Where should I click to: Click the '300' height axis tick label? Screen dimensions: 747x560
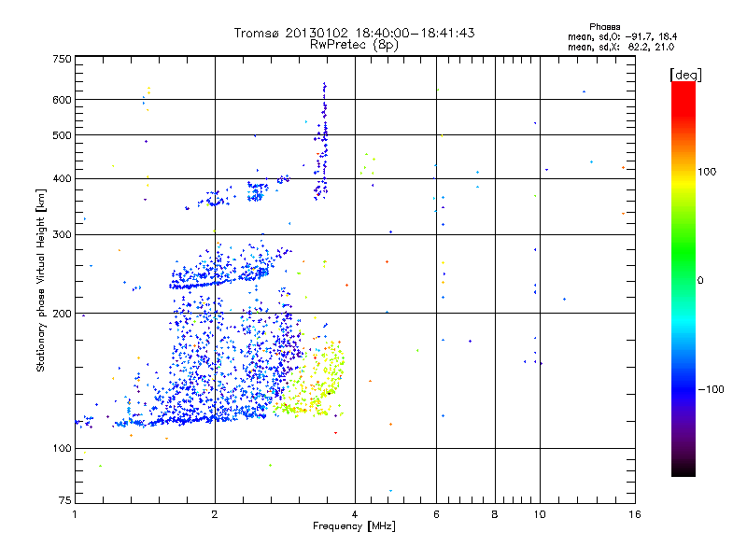tap(62, 234)
